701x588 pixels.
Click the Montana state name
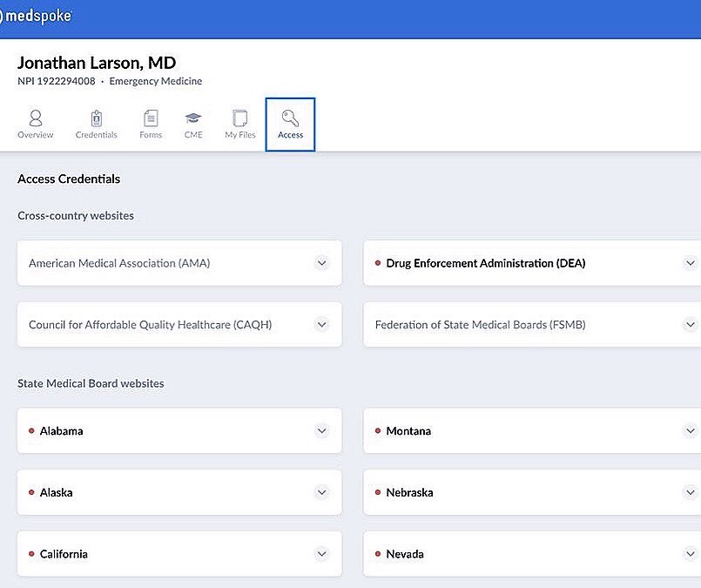click(x=408, y=431)
